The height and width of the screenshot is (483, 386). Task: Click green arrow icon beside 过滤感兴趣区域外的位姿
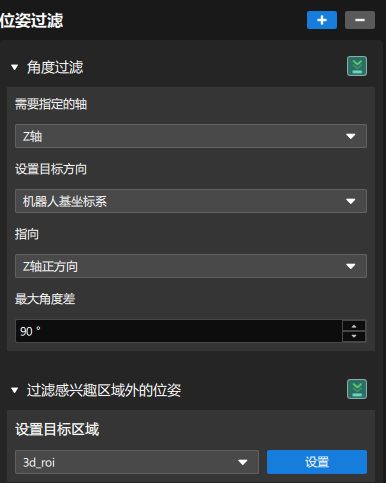pyautogui.click(x=357, y=389)
